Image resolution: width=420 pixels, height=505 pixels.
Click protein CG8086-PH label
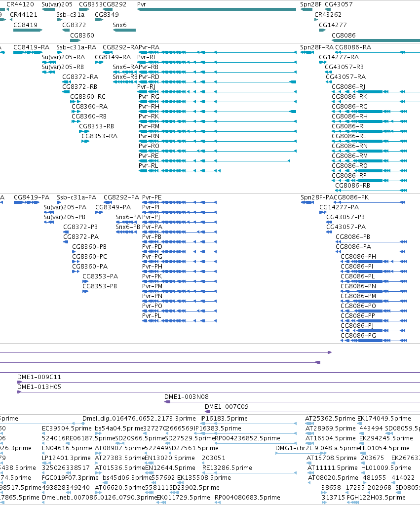point(358,257)
